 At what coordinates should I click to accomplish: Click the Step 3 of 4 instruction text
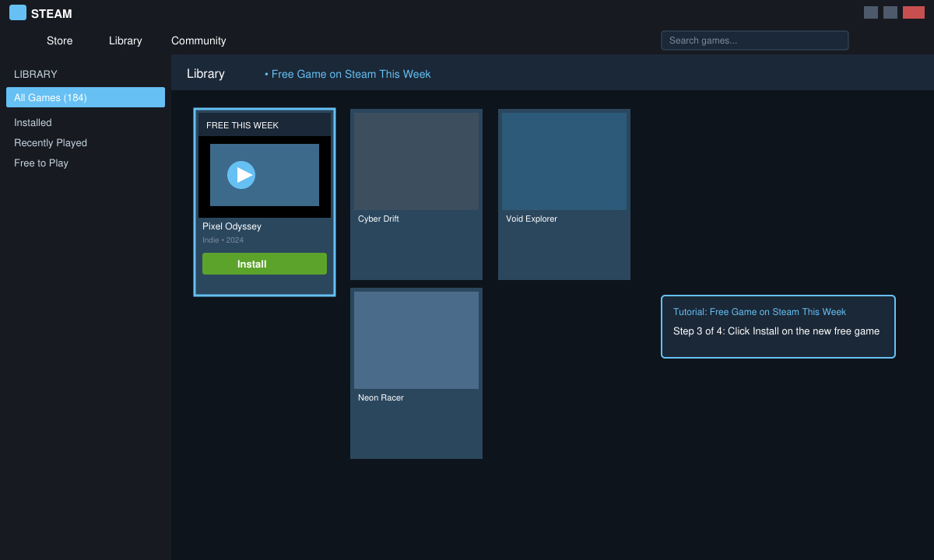click(x=776, y=331)
